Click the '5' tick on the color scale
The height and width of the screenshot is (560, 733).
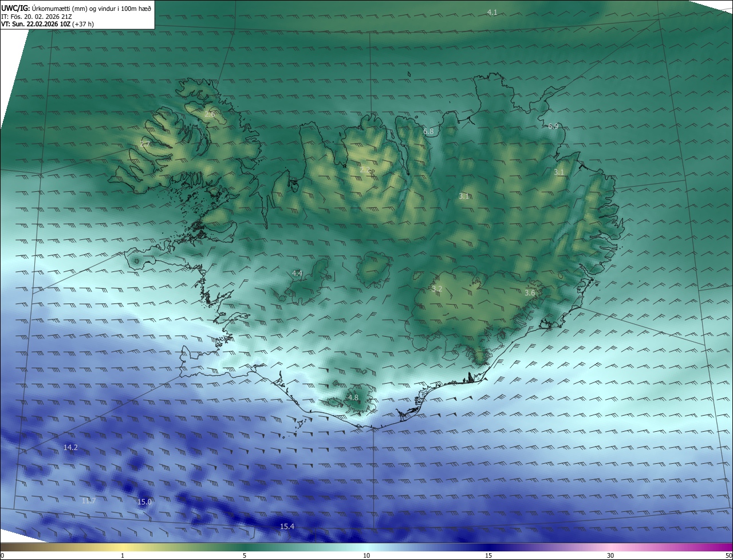pos(245,555)
